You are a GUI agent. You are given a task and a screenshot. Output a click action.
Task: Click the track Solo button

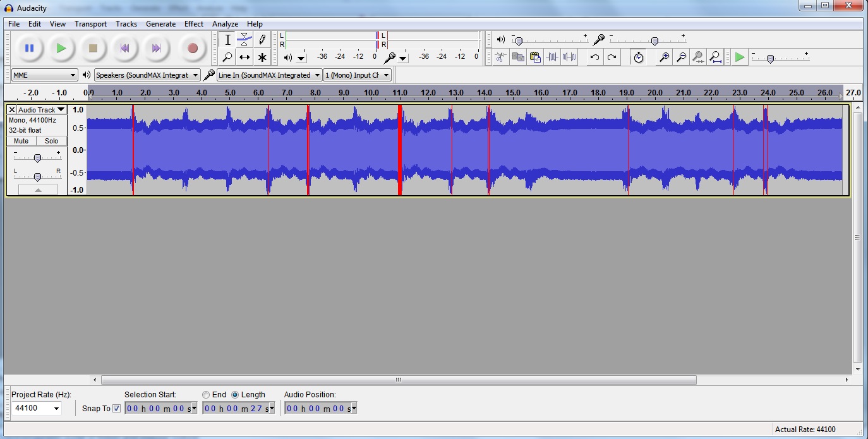[52, 141]
